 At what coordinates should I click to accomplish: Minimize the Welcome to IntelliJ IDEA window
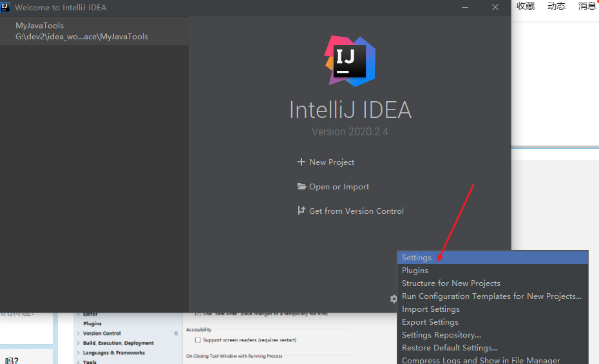(465, 7)
